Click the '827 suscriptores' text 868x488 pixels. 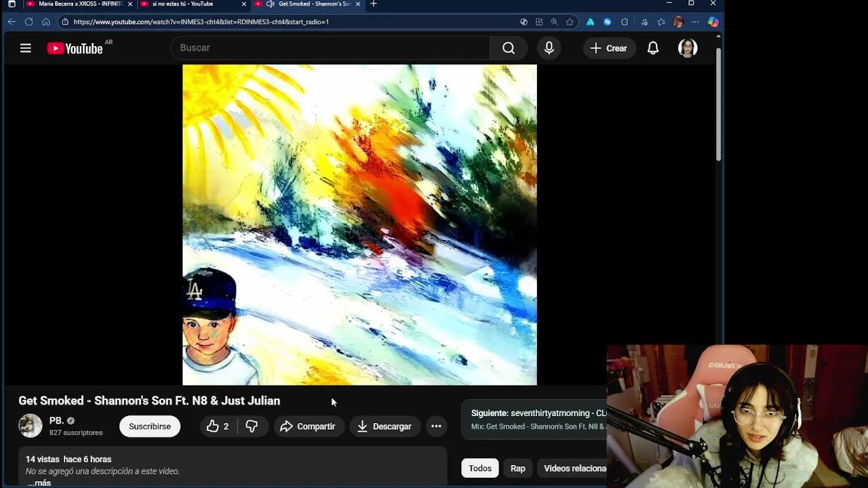tap(76, 432)
